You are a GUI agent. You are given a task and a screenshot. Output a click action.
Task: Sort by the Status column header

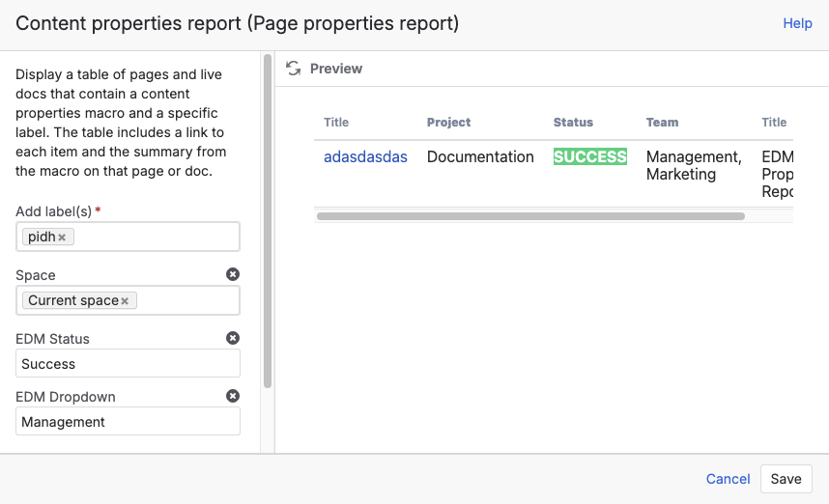pos(573,122)
